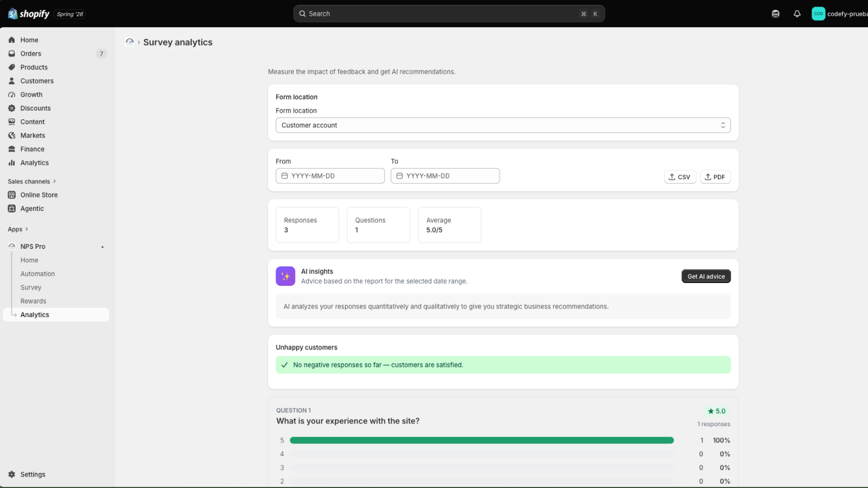
Task: Click the Content icon in sidebar
Action: pos(12,122)
